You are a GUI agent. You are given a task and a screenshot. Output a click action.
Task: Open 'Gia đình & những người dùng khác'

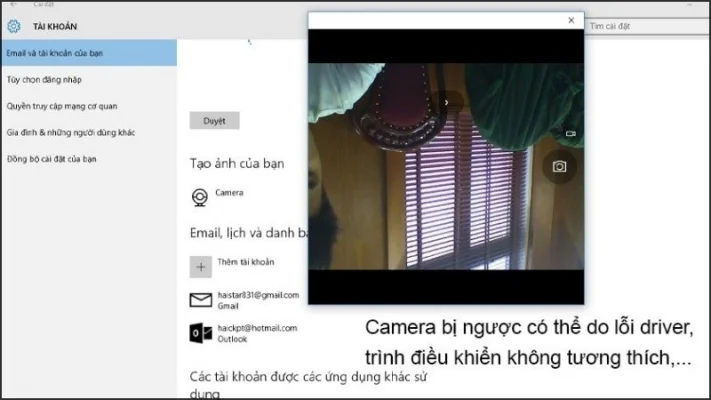[x=71, y=132]
